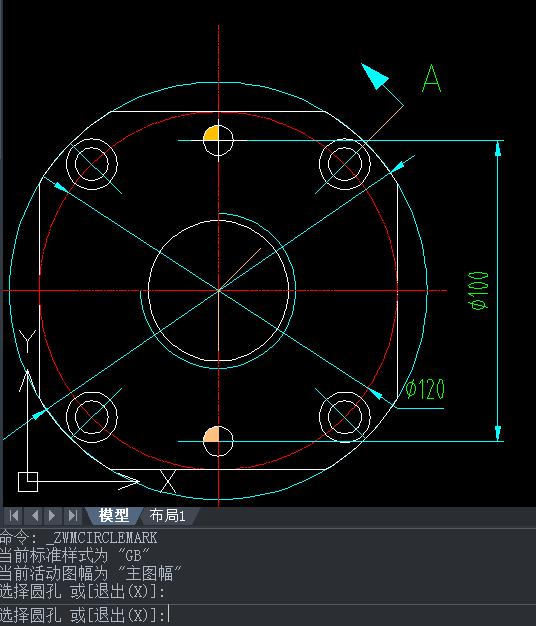Screen dimensions: 536x626
Task: Select the bottom small hole with peach mark
Action: pyautogui.click(x=218, y=441)
